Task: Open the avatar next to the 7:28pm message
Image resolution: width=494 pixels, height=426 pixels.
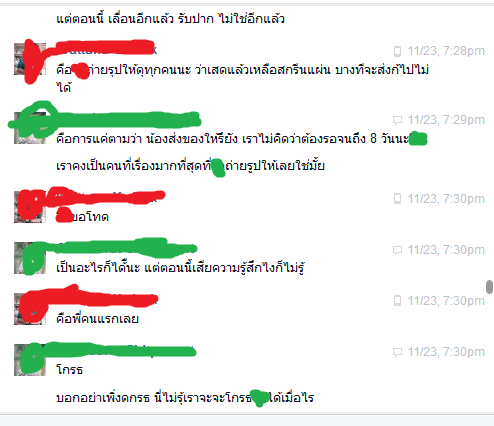Action: (x=30, y=59)
